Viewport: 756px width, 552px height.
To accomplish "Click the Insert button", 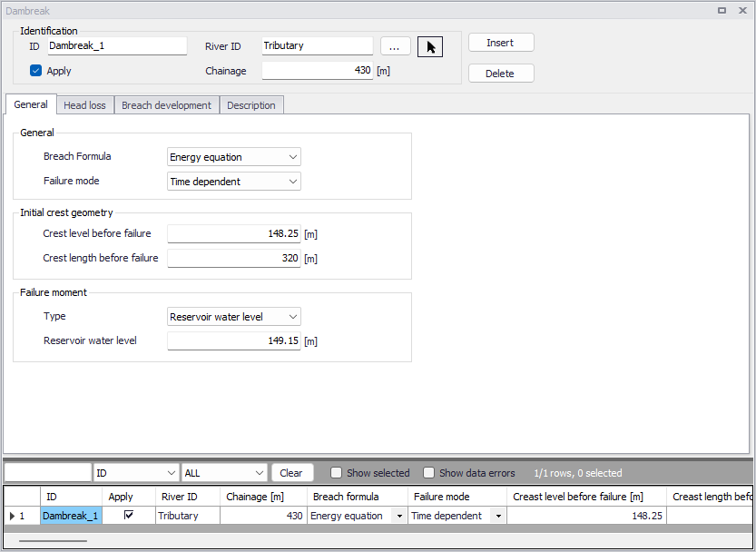I will tap(501, 43).
